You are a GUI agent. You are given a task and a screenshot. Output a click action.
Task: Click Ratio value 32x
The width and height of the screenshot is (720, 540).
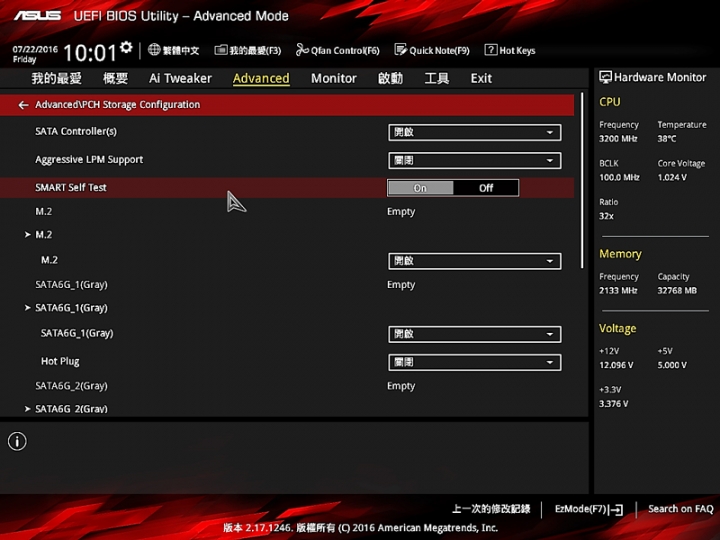pyautogui.click(x=606, y=216)
